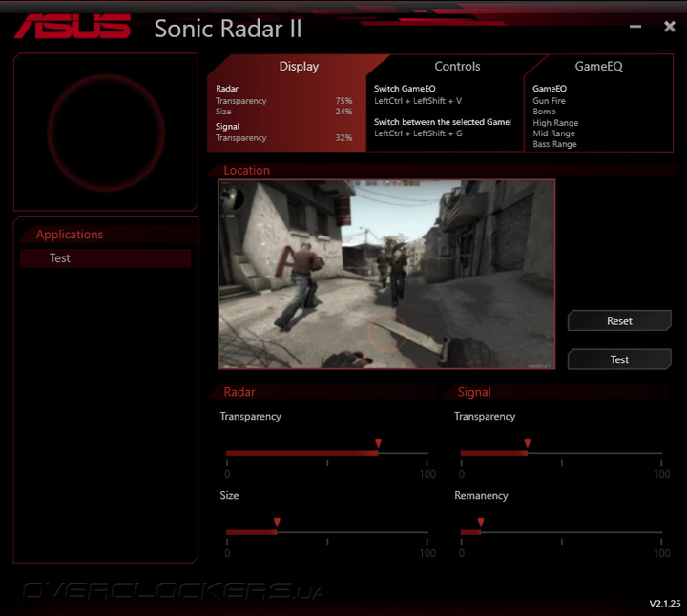The image size is (687, 616).
Task: Click the 'LeftCtrl + LeftShift + G' shortcut text
Action: (418, 133)
